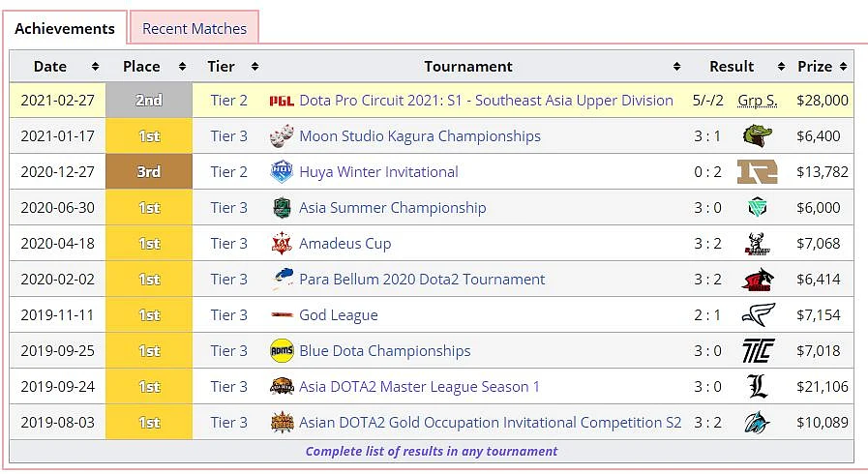Click the Royal Never Give Up team logo

point(757,171)
